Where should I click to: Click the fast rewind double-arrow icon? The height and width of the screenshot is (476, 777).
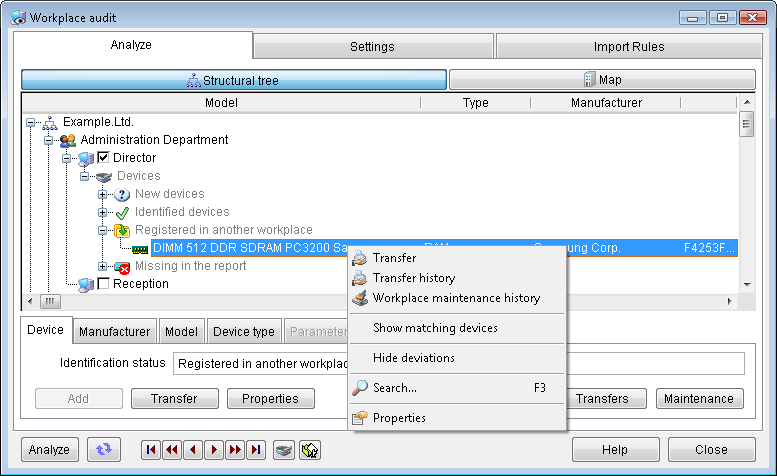[x=172, y=450]
